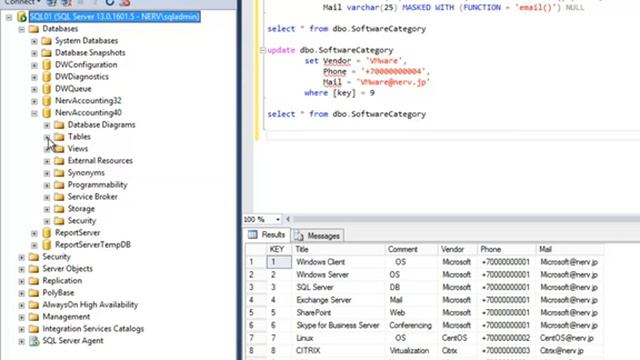Expand the Integration Services Catalogs node

22,329
